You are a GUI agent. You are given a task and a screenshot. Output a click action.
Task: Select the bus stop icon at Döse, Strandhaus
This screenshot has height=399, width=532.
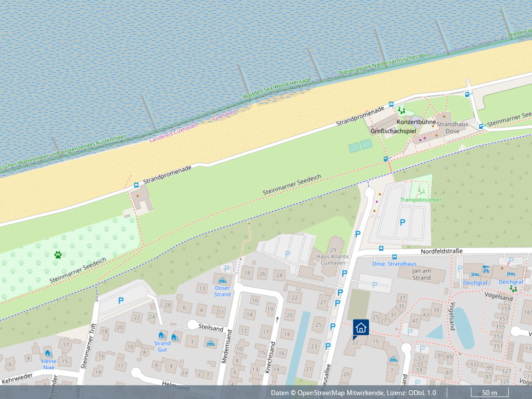394,257
